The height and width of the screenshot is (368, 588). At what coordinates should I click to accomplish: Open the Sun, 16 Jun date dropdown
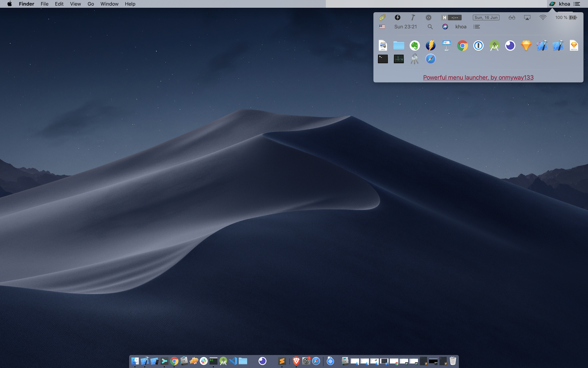tap(486, 17)
